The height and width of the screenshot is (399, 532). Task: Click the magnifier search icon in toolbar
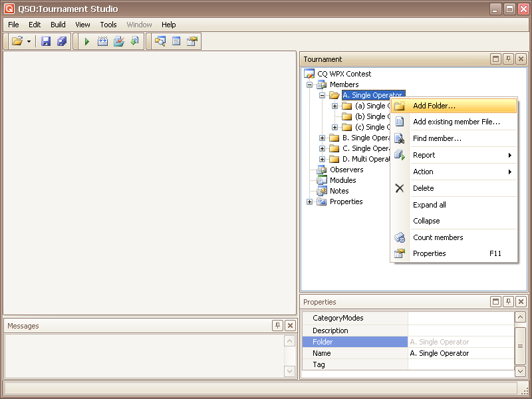point(160,41)
